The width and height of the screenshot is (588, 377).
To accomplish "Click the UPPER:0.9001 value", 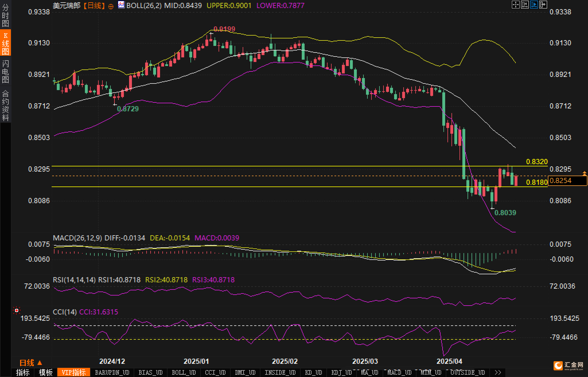I will (x=229, y=5).
